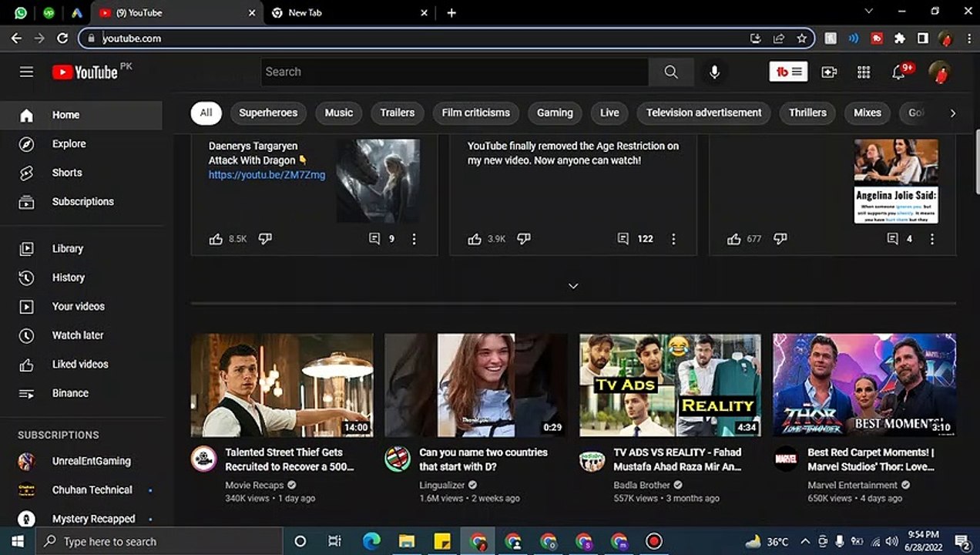Open File Explorer from the taskbar
980x555 pixels.
[406, 541]
